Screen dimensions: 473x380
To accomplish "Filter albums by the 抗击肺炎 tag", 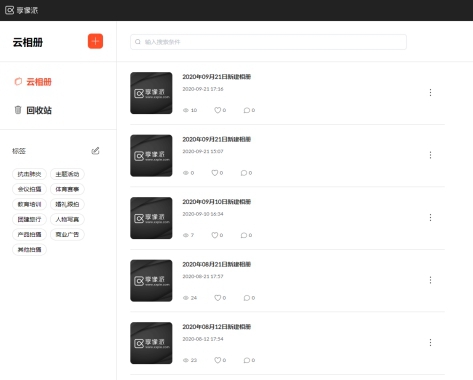I will (29, 174).
